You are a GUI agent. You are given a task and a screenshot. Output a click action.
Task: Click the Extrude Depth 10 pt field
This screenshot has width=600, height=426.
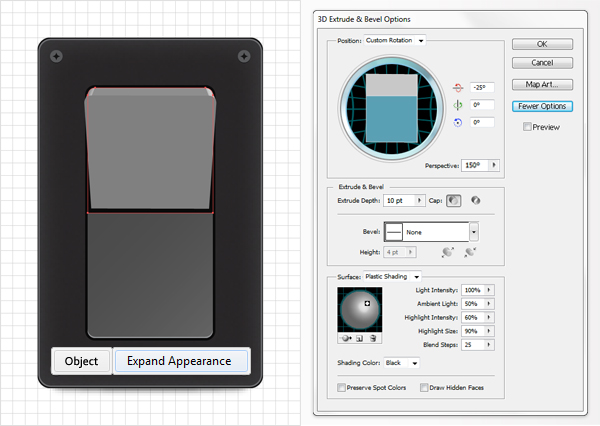400,200
